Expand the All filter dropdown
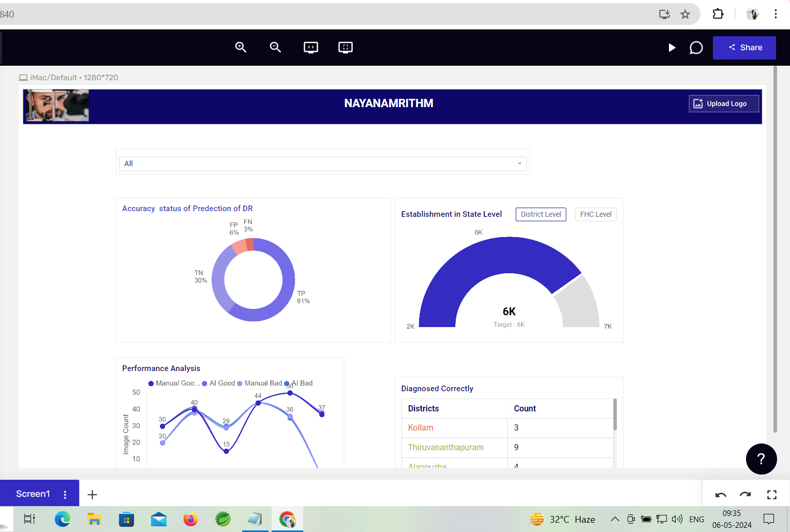The image size is (790, 532). point(323,164)
